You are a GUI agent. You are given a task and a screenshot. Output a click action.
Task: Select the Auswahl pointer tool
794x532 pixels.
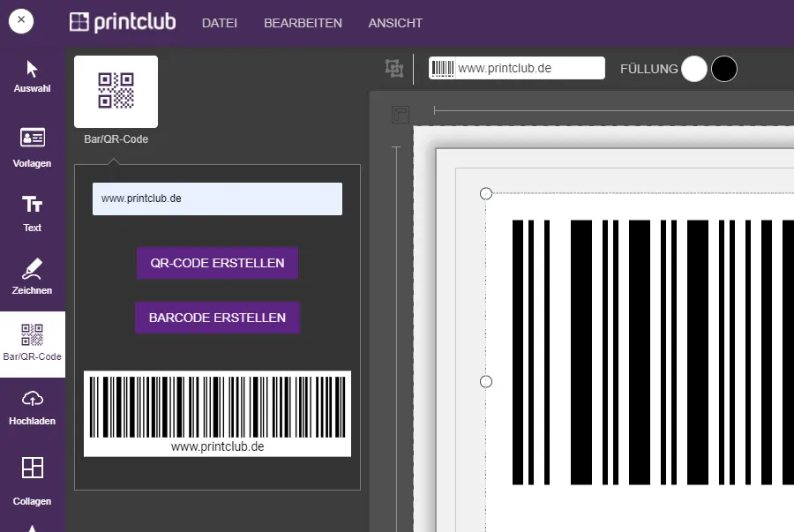[x=33, y=76]
